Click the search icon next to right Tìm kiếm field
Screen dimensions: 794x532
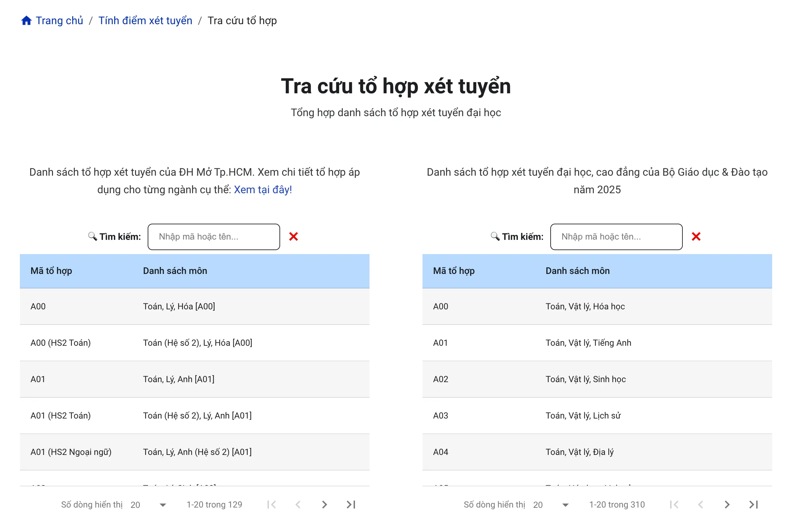[x=495, y=237]
